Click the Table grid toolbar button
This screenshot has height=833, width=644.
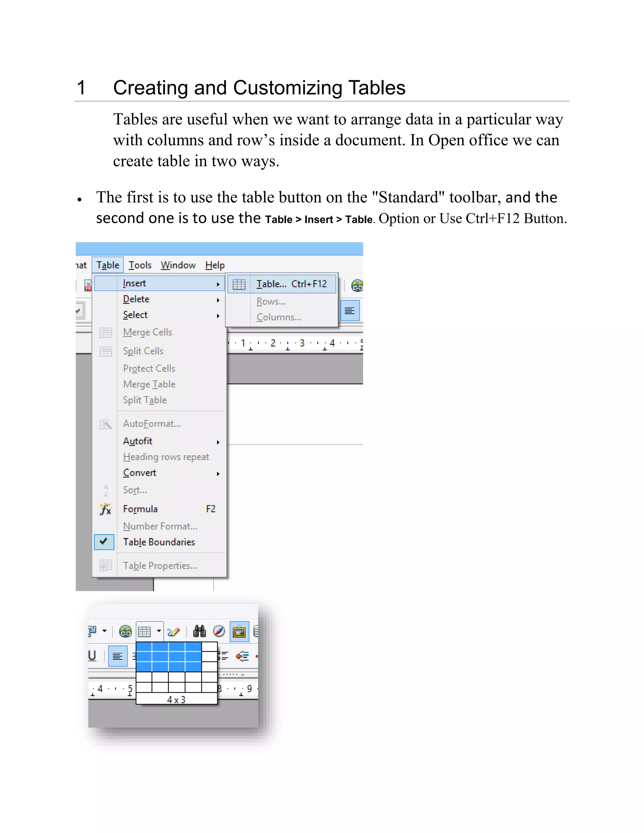coord(145,632)
